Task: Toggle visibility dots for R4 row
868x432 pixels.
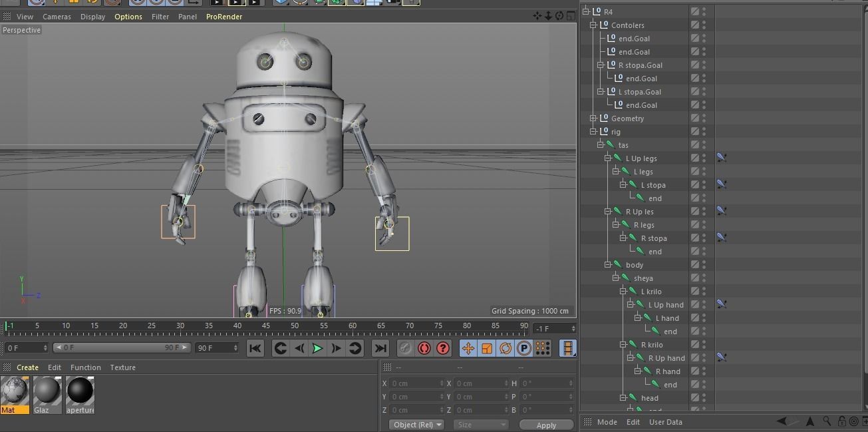Action: [x=704, y=11]
